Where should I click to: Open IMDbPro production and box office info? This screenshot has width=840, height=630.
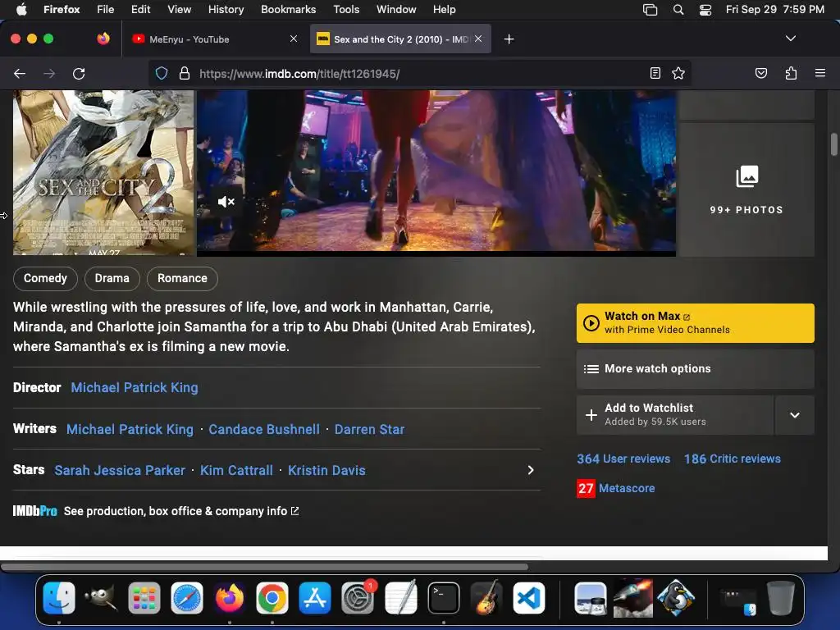tap(181, 511)
